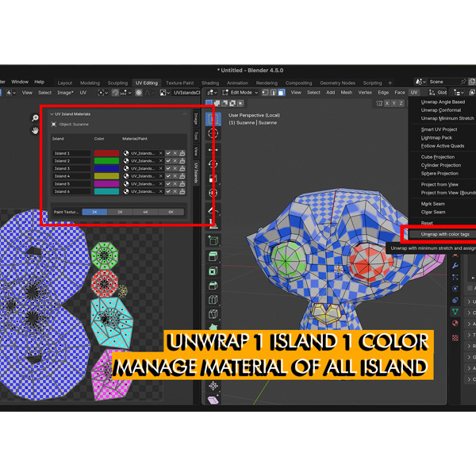Enable Face select mode in 3D viewport
The width and height of the screenshot is (476, 476).
[282, 93]
